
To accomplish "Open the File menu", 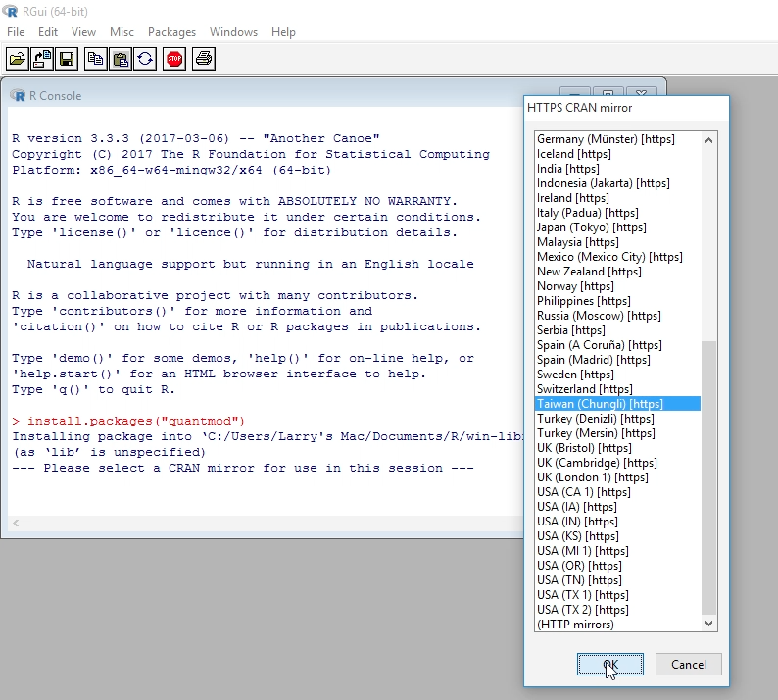I will click(x=16, y=32).
